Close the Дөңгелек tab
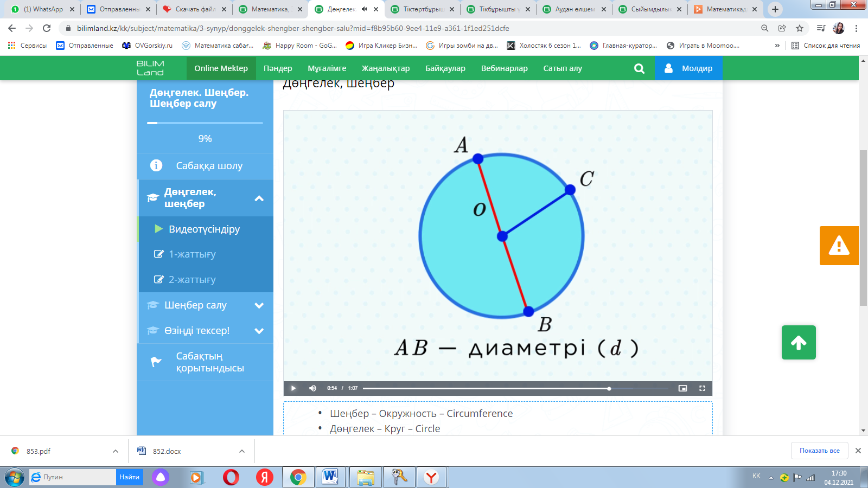Viewport: 868px width, 488px height. click(376, 9)
